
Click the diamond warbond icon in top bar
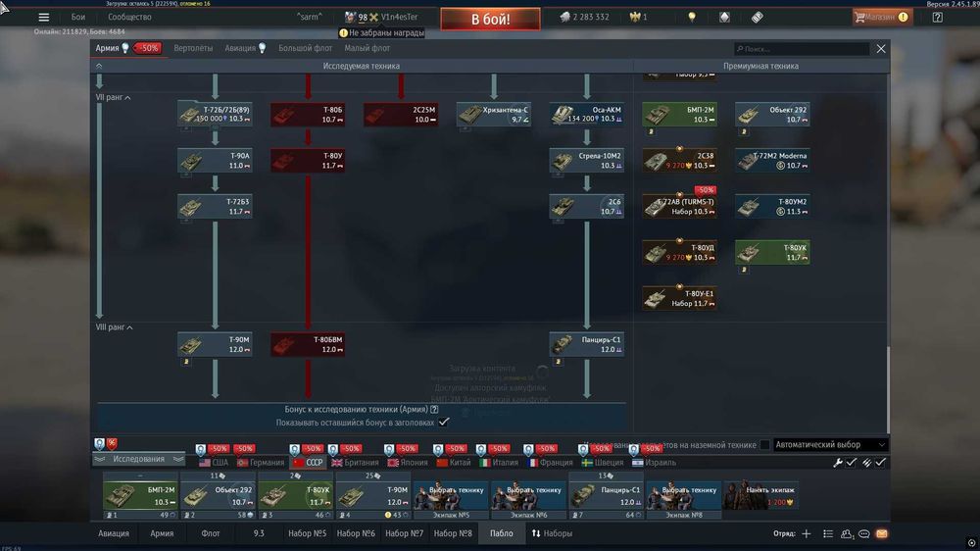tap(724, 17)
